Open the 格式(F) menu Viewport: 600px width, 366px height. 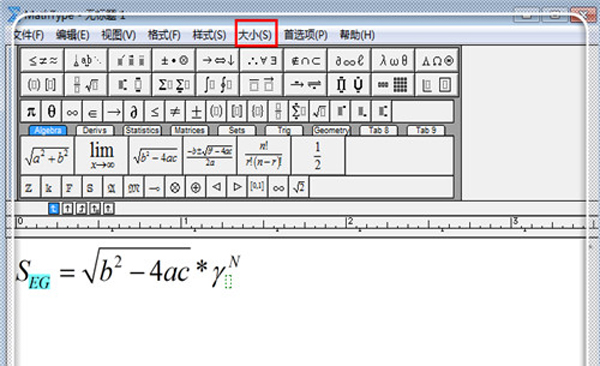164,35
